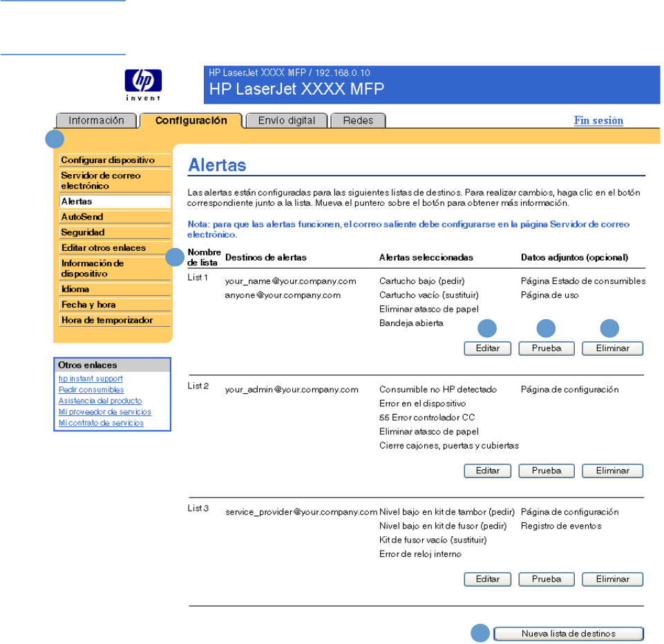Click Prueba for List 2

tap(547, 471)
